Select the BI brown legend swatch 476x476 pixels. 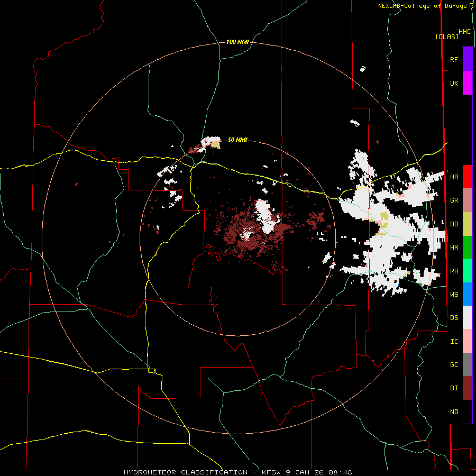coord(467,388)
